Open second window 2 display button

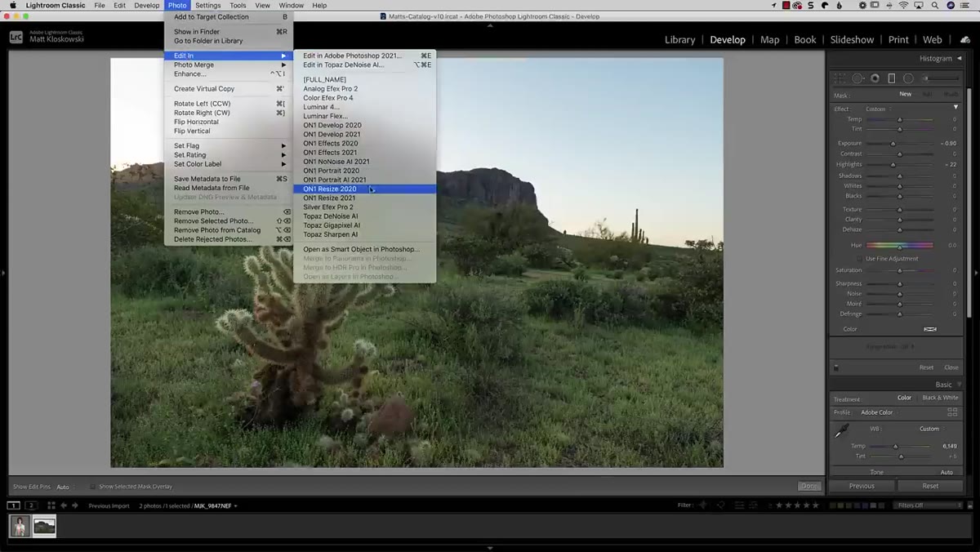click(x=31, y=505)
